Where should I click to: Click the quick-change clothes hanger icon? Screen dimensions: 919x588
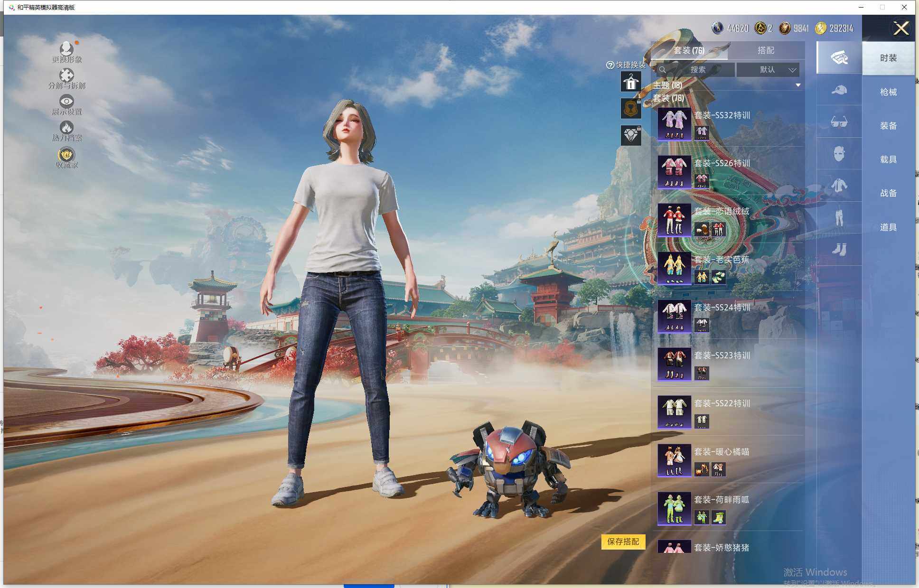tap(631, 82)
